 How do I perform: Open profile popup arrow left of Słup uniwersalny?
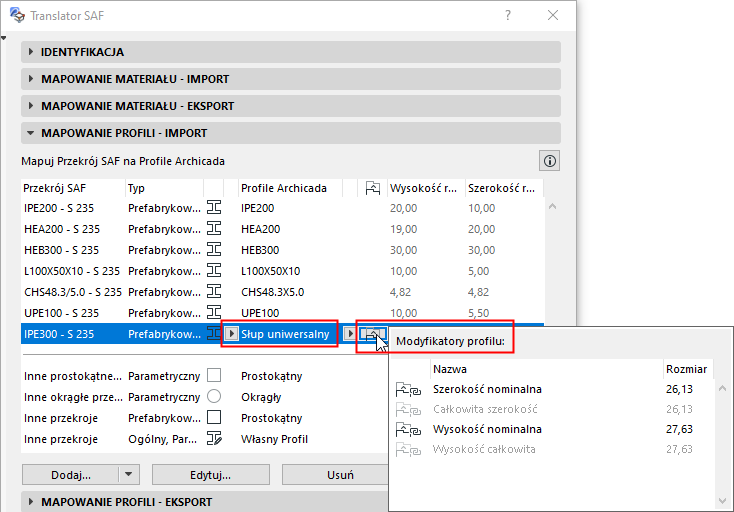click(x=231, y=334)
